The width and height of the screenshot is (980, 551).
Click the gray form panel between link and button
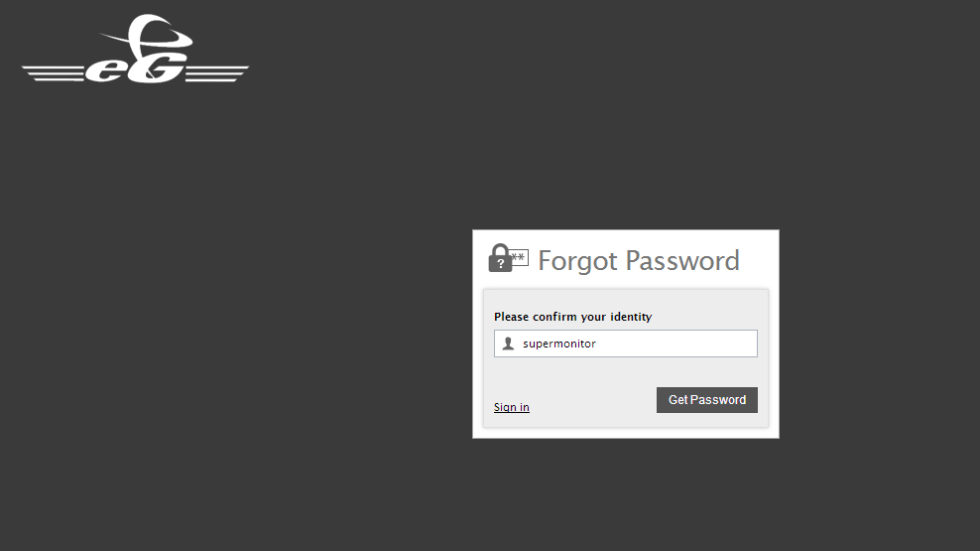[592, 400]
